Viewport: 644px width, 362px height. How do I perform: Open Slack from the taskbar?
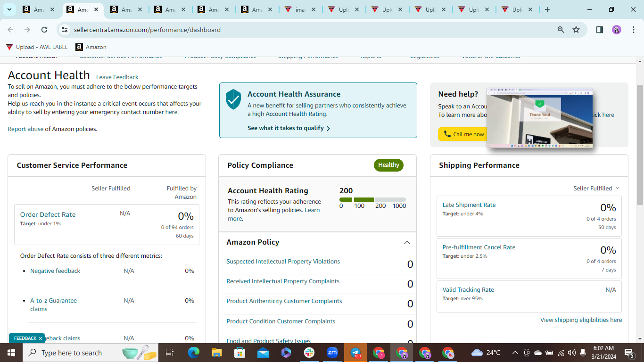(x=309, y=353)
